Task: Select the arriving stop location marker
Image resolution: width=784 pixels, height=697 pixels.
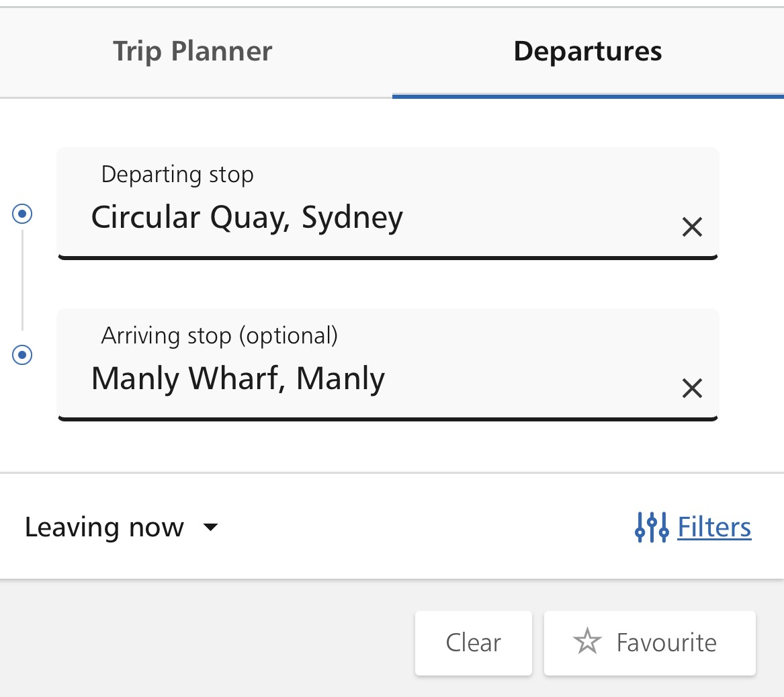Action: pos(22,355)
